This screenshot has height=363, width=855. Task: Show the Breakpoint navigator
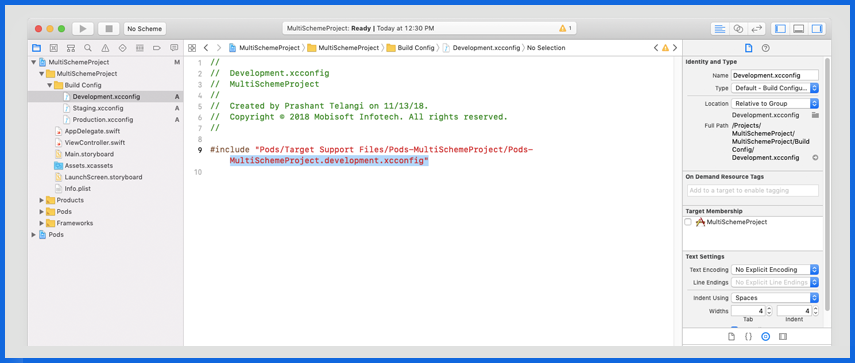[156, 48]
